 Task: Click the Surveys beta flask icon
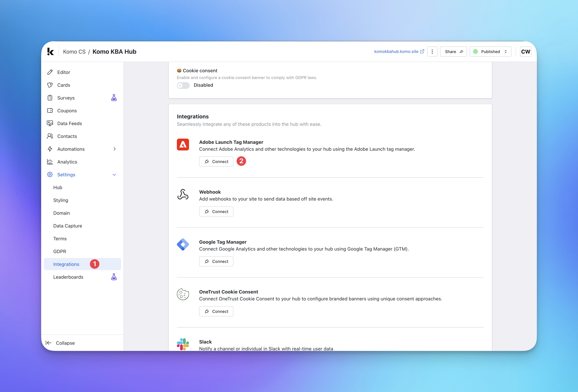click(114, 98)
